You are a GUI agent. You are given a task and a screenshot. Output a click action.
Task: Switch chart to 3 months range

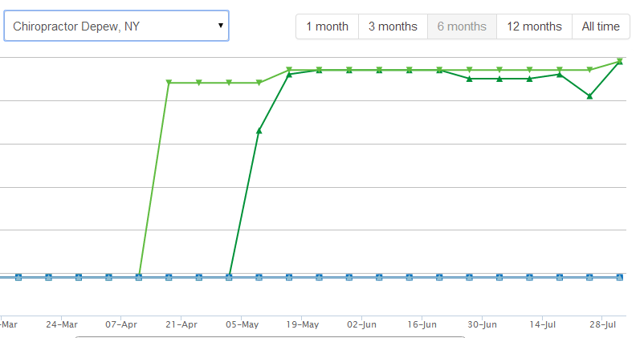click(393, 26)
